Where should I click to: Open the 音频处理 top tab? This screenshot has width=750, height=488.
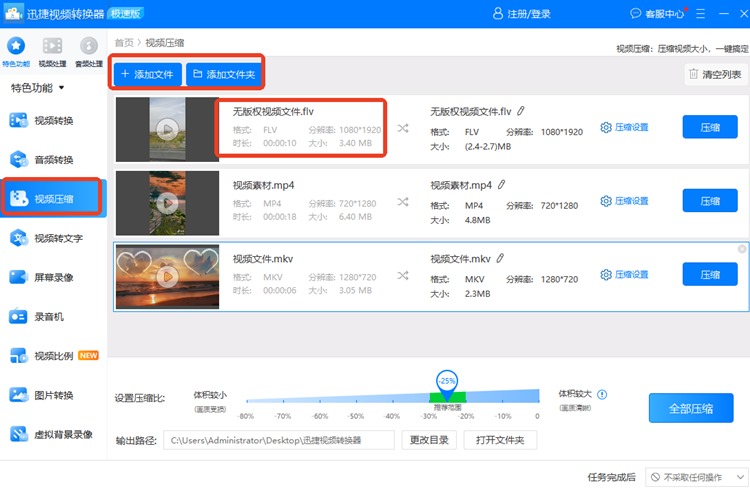[88, 52]
